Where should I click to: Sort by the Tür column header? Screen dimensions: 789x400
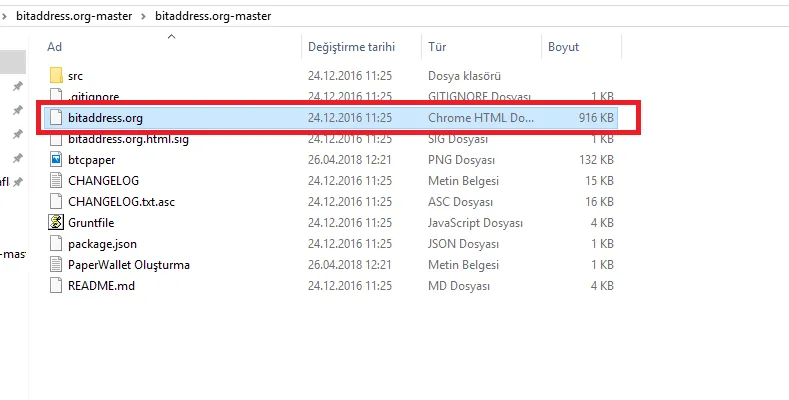pyautogui.click(x=437, y=47)
